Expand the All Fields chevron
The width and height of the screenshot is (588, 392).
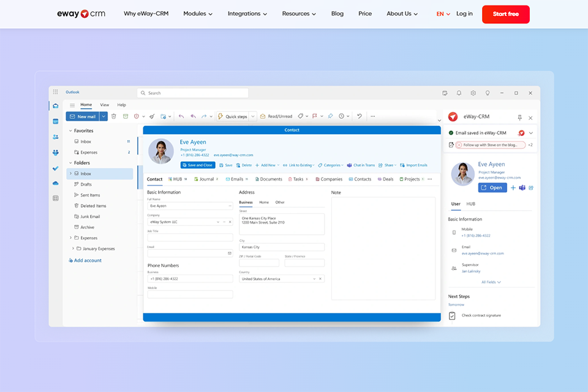[x=499, y=282]
